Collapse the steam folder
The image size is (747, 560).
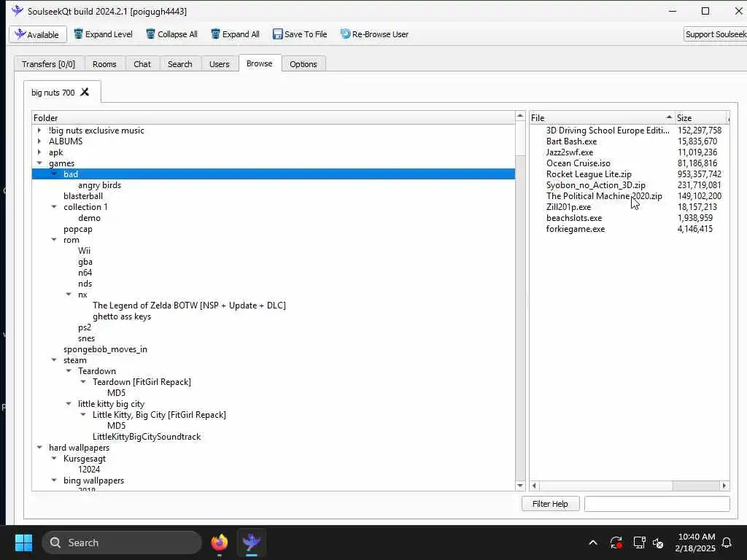(54, 360)
